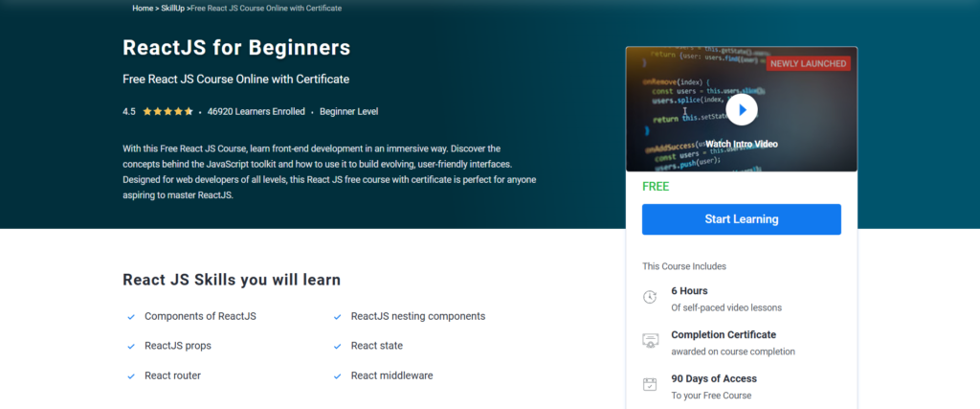980x409 pixels.
Task: Click the Watch Intro Video label
Action: point(741,144)
